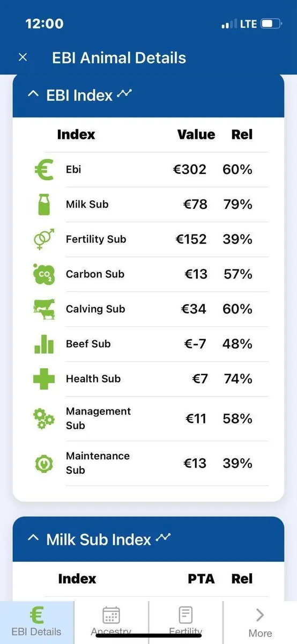Viewport: 297px width, 644px height.
Task: Tap the cow and calf Calving icon
Action: pos(43,309)
